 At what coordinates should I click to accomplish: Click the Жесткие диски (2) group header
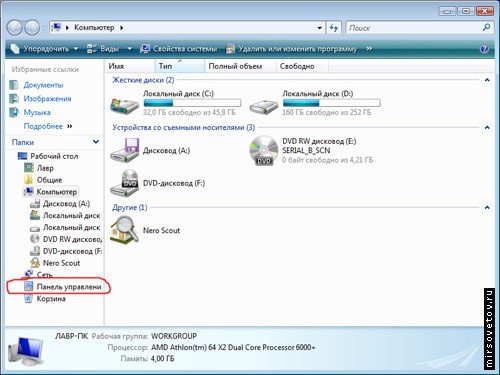(x=143, y=80)
